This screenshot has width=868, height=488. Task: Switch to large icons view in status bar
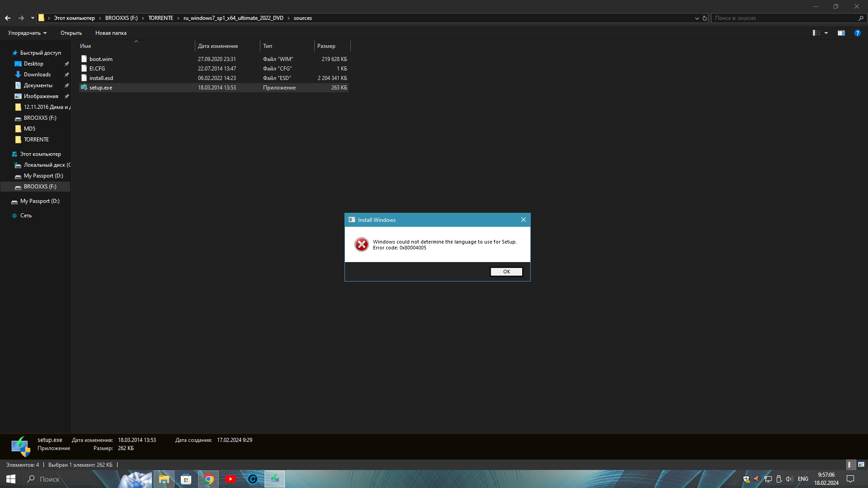coord(861,465)
